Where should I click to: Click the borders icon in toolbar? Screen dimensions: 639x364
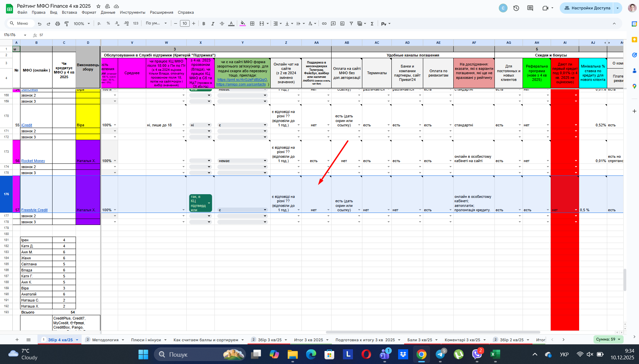pyautogui.click(x=252, y=23)
